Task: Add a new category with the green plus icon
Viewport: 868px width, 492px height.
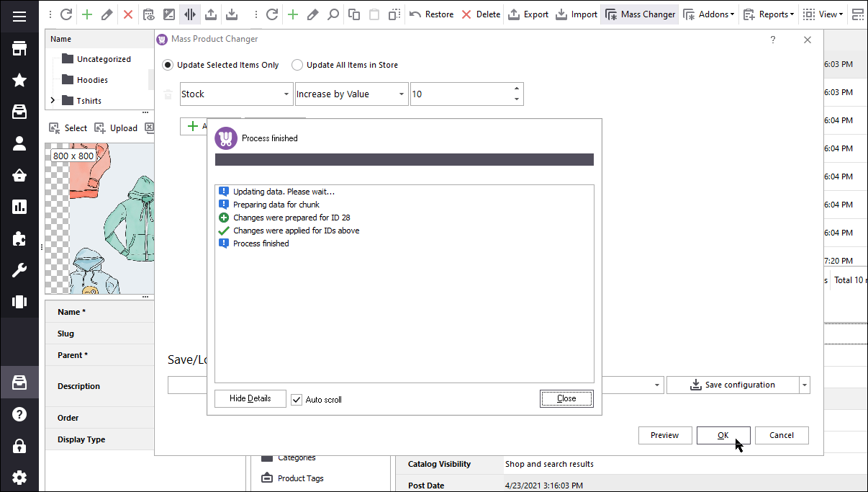Action: tap(86, 14)
